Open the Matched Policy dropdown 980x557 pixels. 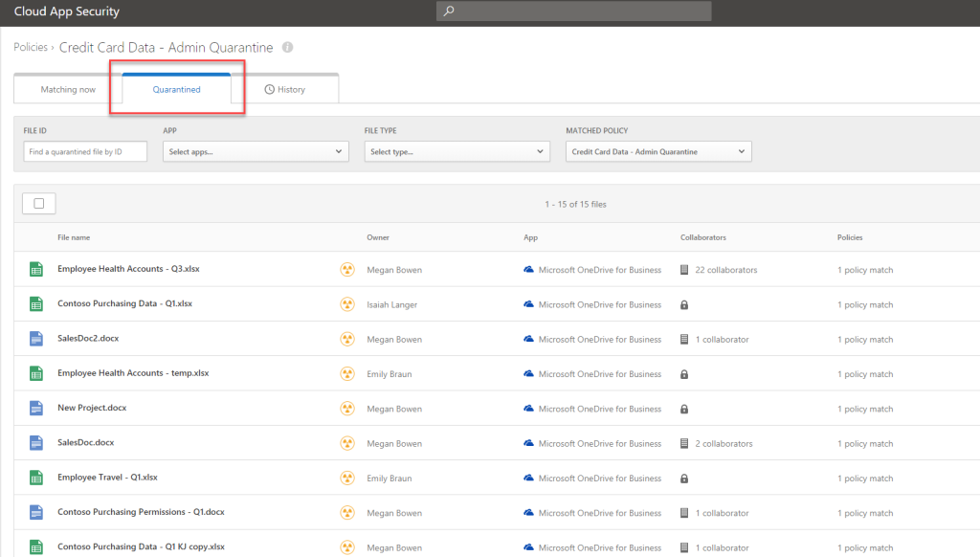(x=657, y=151)
